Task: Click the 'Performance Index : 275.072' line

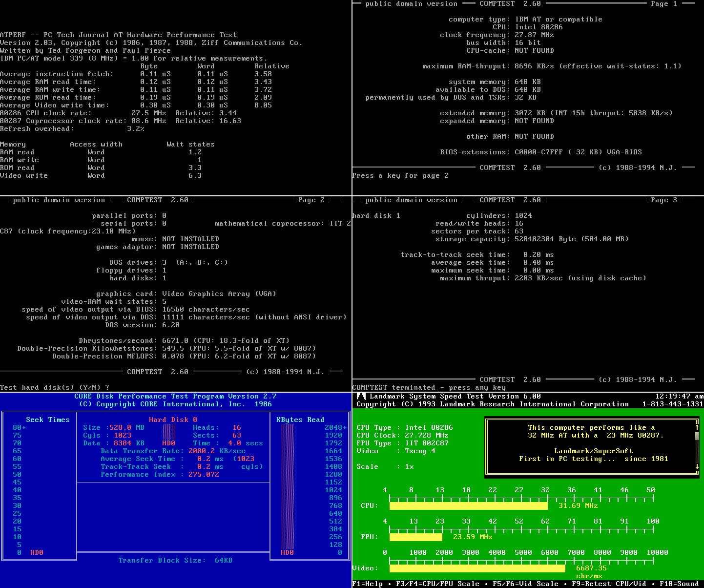Action: pyautogui.click(x=160, y=474)
